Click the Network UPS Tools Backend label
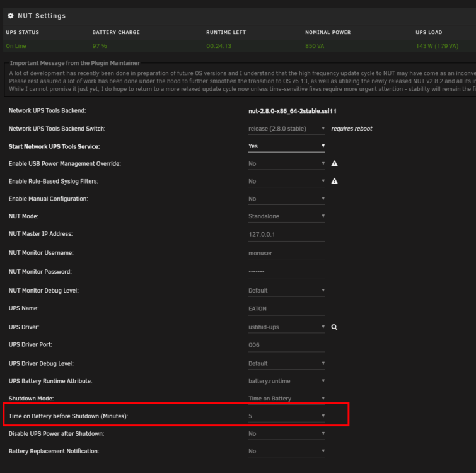Screen dimensions: 476x473 47,111
